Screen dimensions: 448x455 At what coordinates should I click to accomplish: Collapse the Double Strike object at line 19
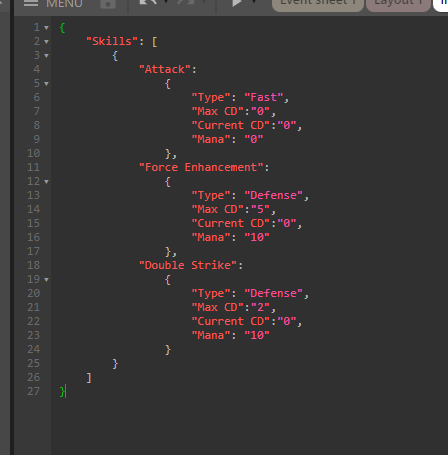[46, 280]
